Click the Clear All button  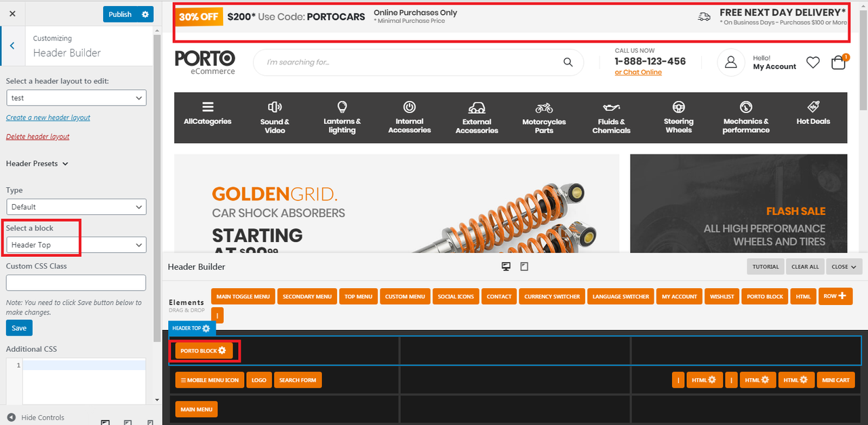pos(805,266)
